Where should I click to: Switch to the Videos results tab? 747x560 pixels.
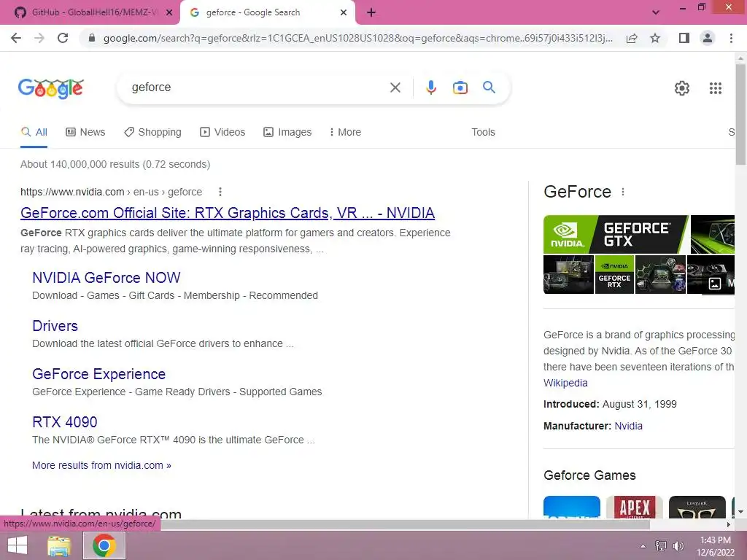tap(222, 133)
